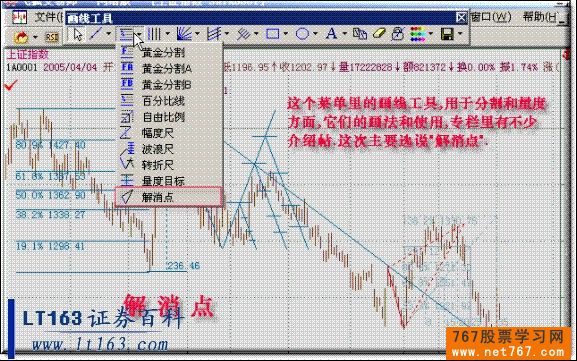Expand the text tool dropdown arrow
Image resolution: width=577 pixels, height=361 pixels.
[345, 34]
